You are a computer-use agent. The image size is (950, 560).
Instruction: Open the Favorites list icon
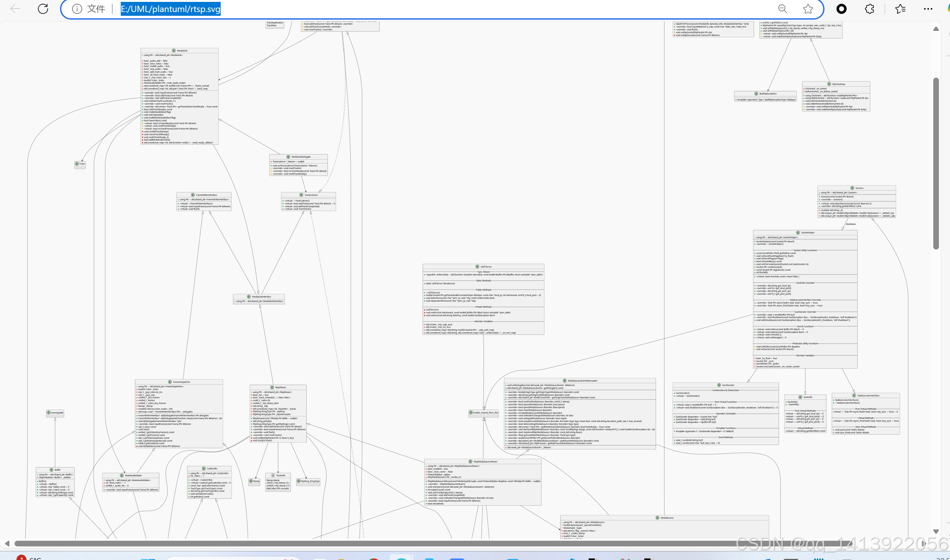pos(900,9)
